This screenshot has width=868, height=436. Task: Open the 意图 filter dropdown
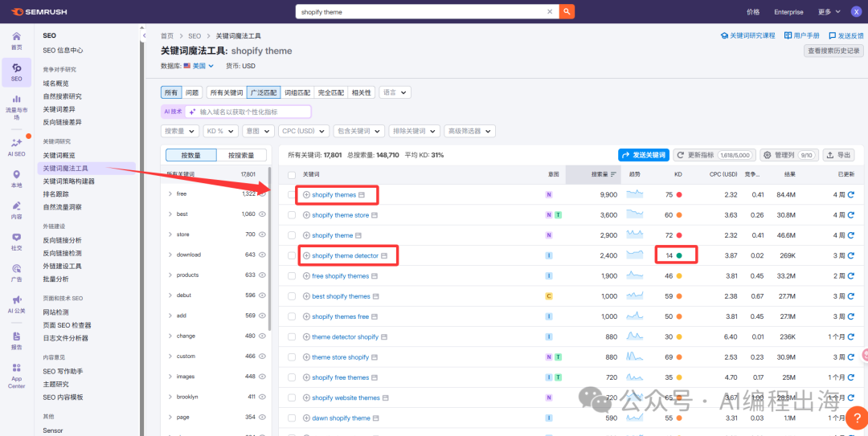point(259,131)
